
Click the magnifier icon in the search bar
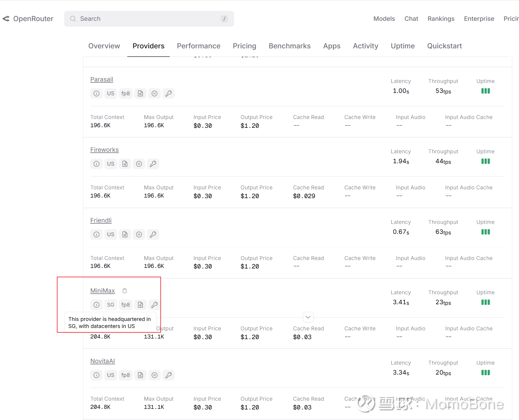click(73, 19)
